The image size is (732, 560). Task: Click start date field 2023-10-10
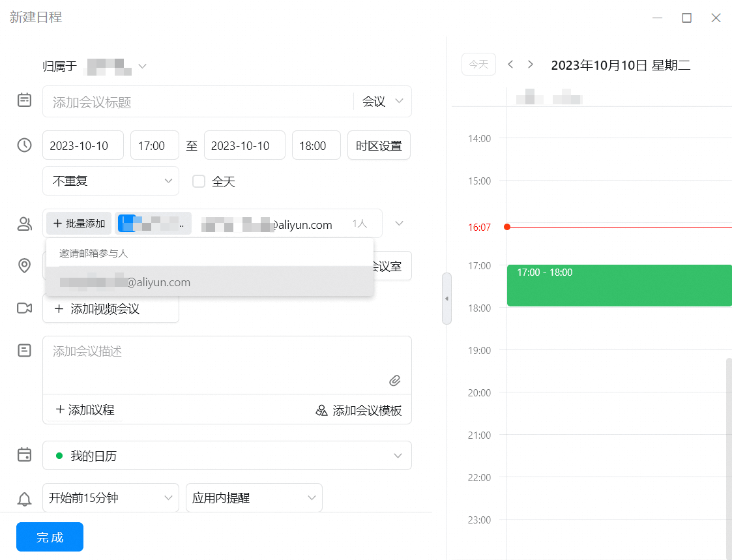point(83,145)
